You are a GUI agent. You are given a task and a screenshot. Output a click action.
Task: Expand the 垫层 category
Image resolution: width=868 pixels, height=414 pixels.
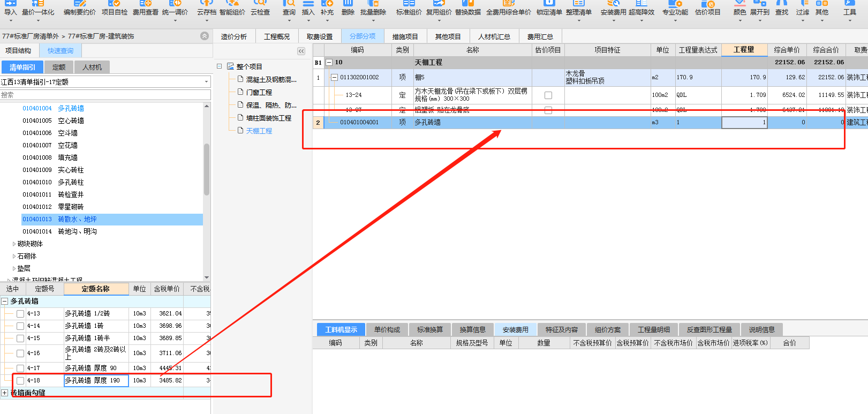(14, 268)
